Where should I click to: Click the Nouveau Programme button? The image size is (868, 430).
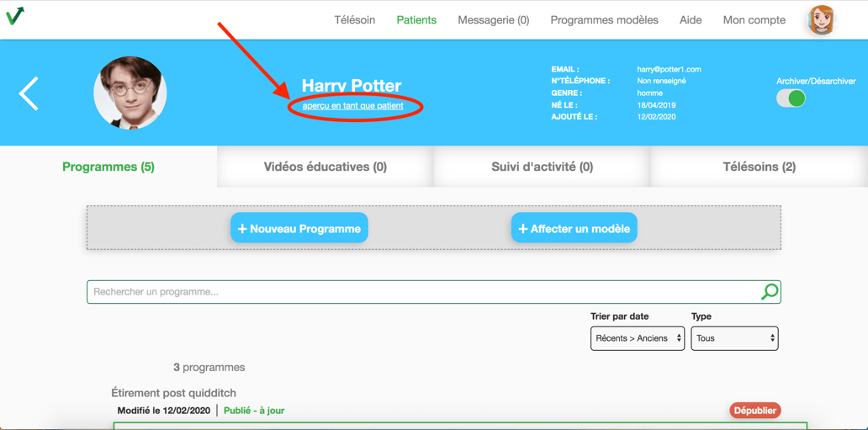coord(299,228)
